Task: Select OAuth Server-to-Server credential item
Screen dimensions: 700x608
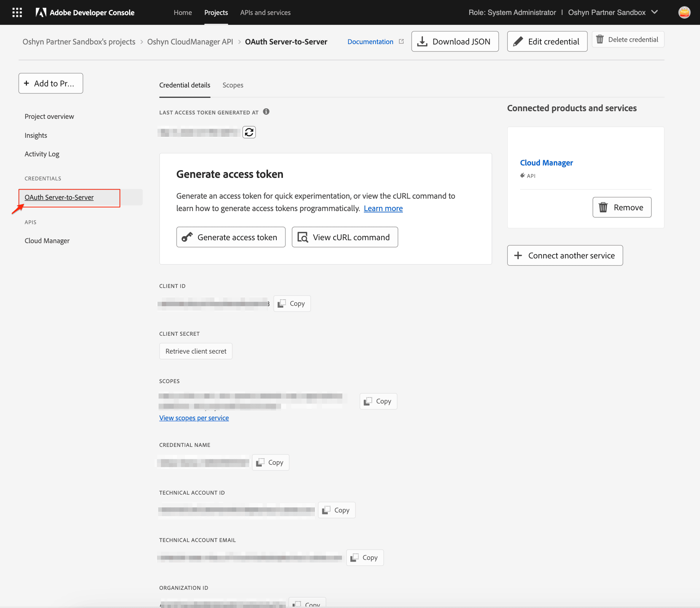Action: tap(59, 197)
